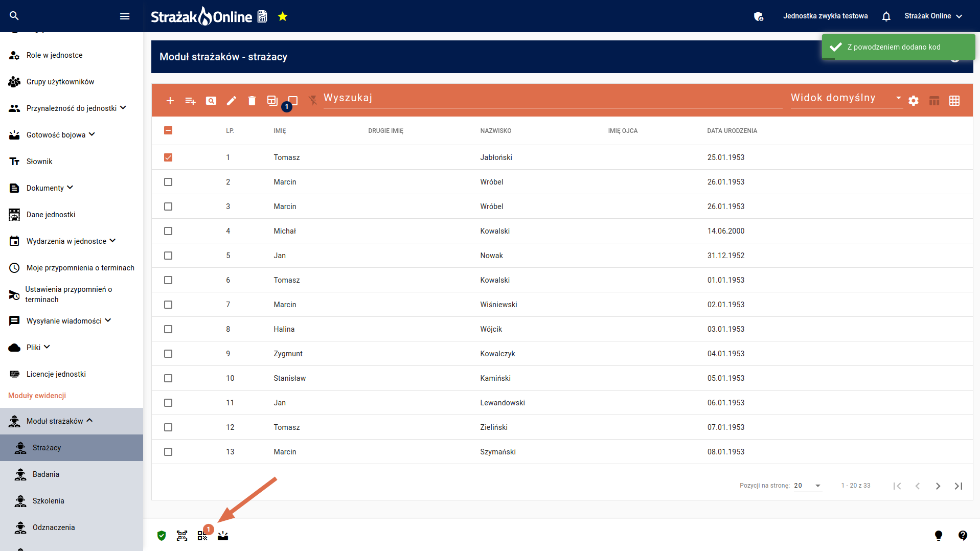Image resolution: width=980 pixels, height=551 pixels.
Task: Click the Jednostka zwykła testowa unit name
Action: (x=825, y=16)
